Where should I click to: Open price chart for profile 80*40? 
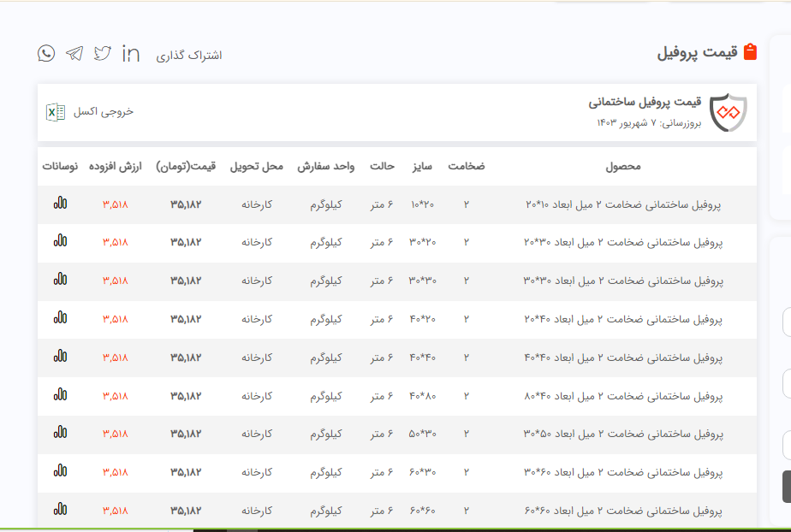[x=60, y=395]
